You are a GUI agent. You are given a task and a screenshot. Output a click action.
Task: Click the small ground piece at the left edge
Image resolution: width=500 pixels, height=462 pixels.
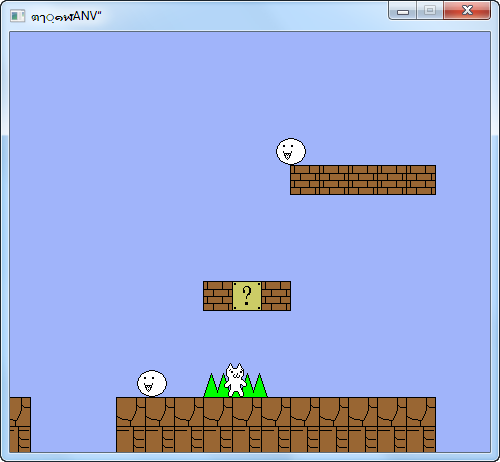(20, 424)
